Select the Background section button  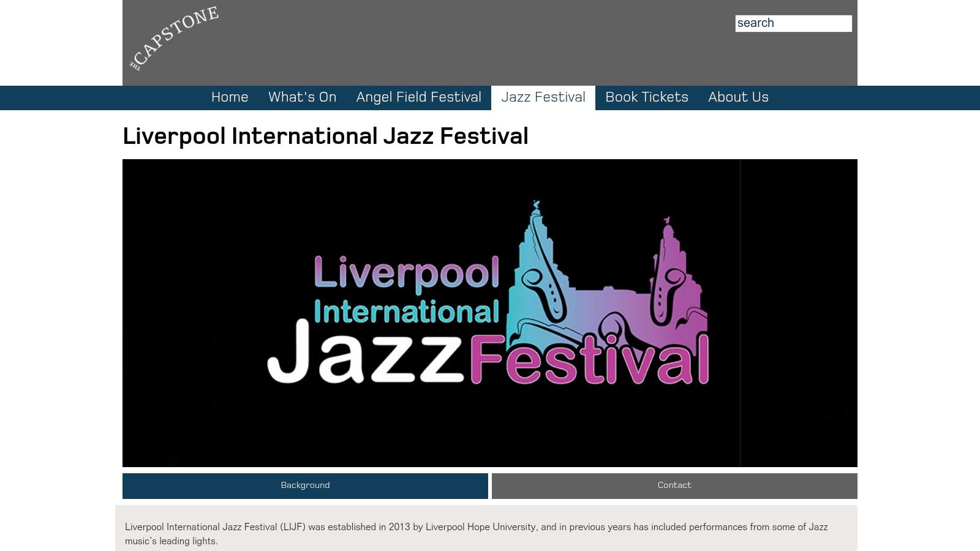tap(305, 485)
